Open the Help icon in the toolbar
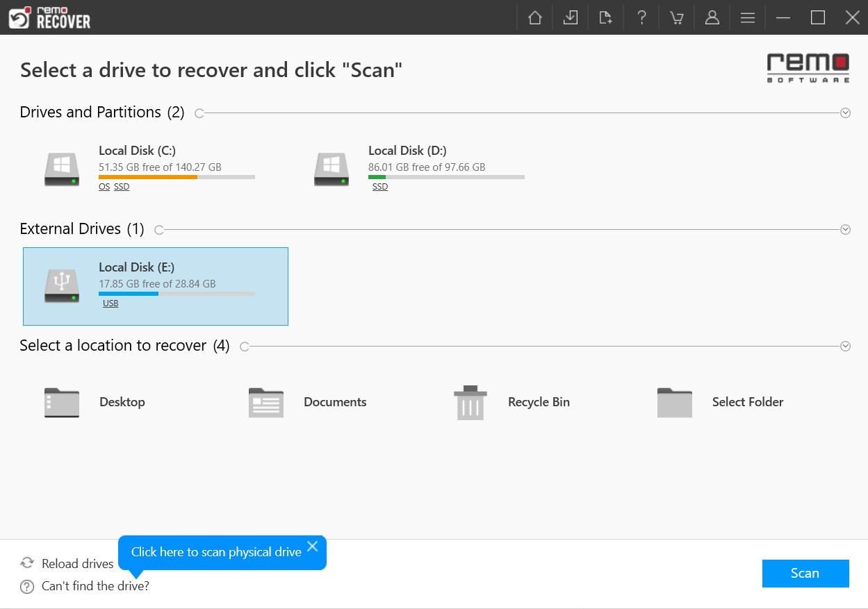The width and height of the screenshot is (868, 609). click(641, 17)
